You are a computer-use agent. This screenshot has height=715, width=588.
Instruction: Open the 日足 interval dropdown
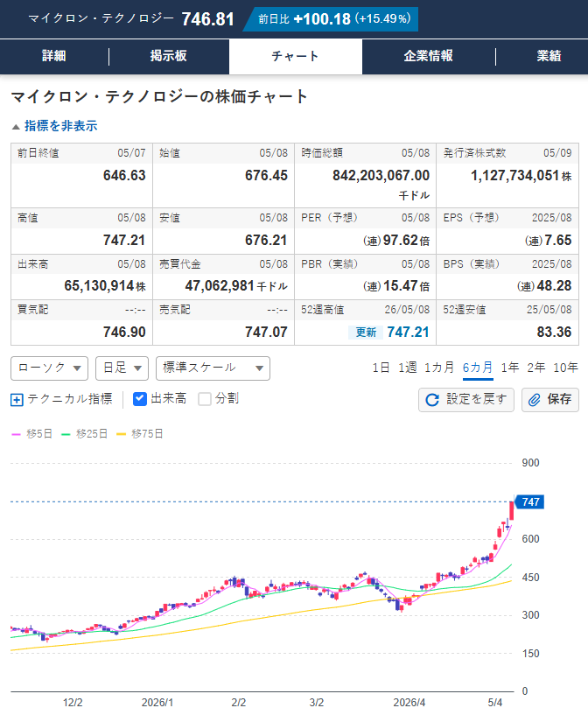click(122, 368)
